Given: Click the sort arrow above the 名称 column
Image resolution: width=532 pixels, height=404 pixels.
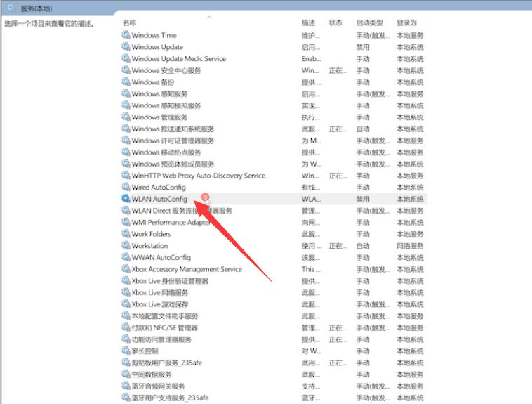Looking at the screenshot, I should [x=208, y=17].
